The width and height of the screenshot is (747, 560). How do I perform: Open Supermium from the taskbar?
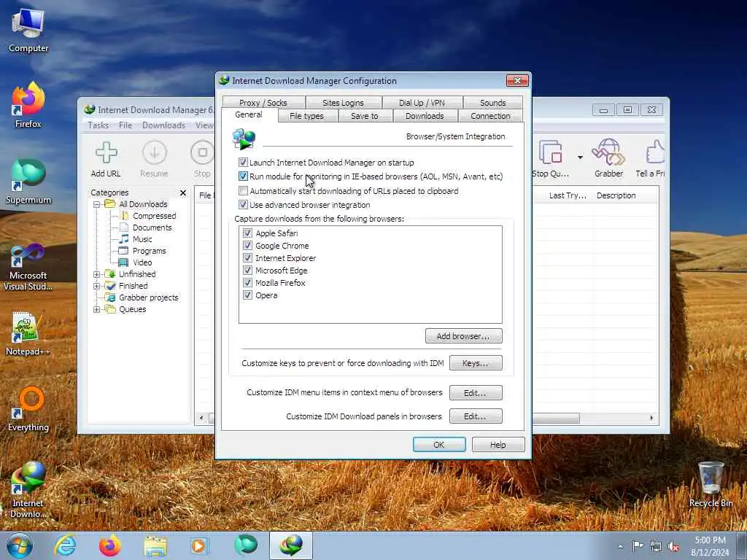pos(245,545)
